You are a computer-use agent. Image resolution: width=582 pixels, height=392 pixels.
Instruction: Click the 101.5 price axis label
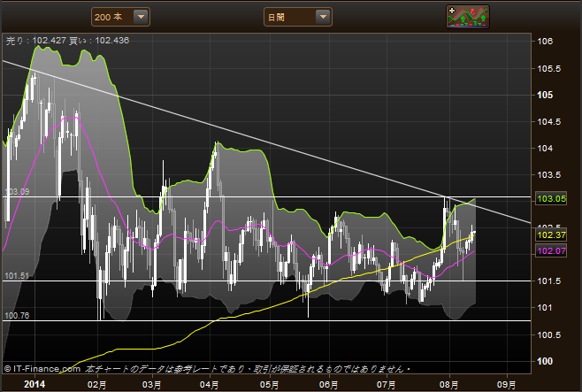tap(549, 281)
